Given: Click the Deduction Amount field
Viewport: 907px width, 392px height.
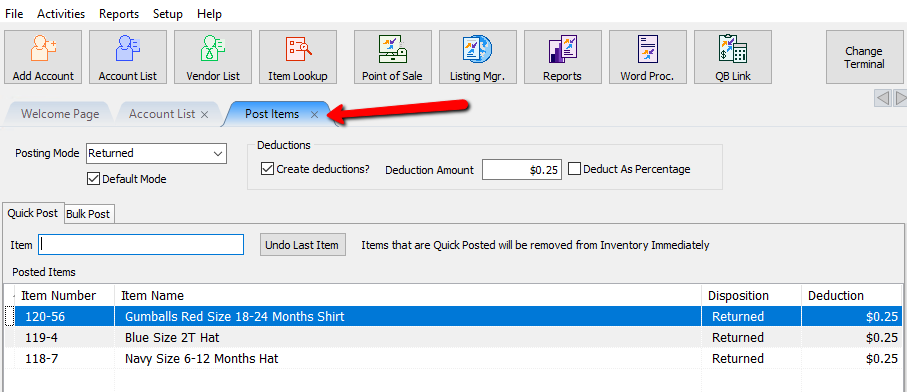Looking at the screenshot, I should (522, 170).
